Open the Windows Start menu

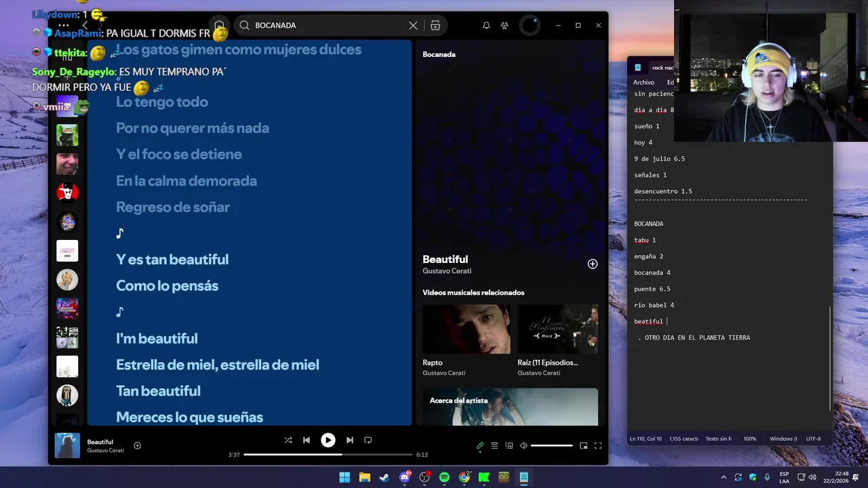click(344, 477)
